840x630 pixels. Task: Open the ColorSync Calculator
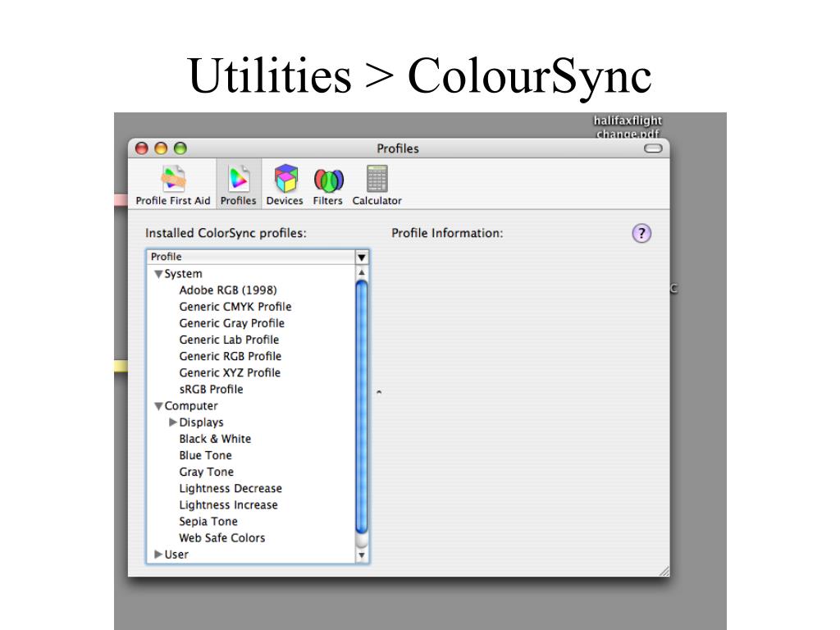point(377,185)
